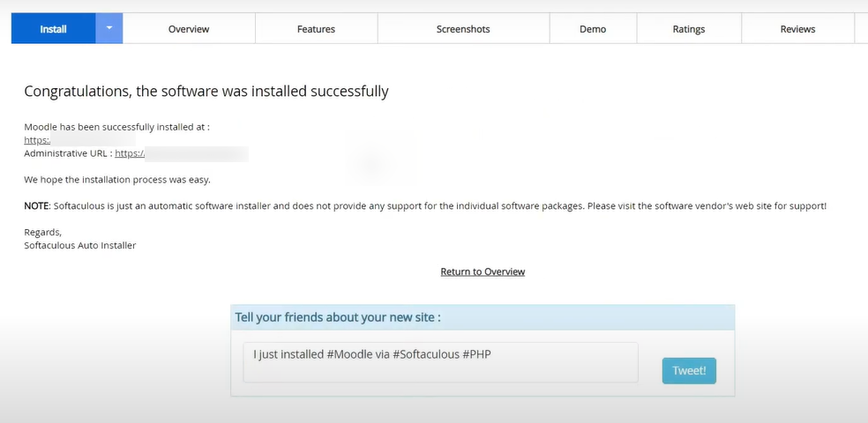
Task: Select 'Tell your friends about your new site' header
Action: 338,317
